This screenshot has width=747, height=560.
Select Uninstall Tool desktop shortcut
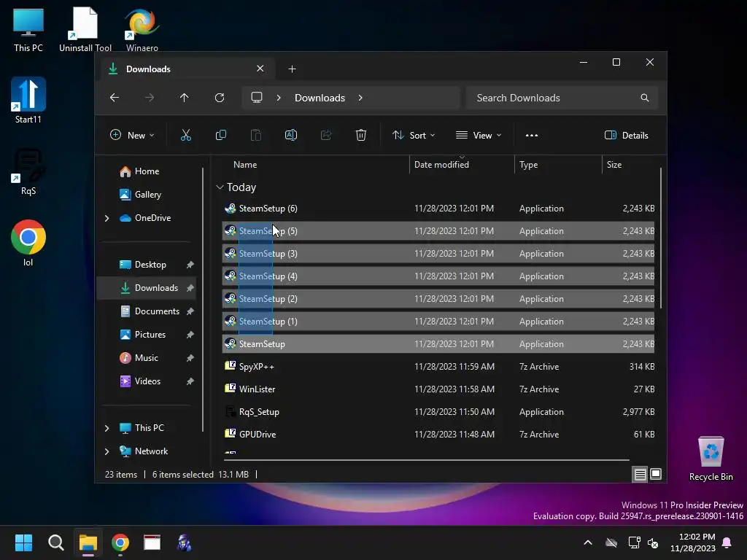point(85,29)
